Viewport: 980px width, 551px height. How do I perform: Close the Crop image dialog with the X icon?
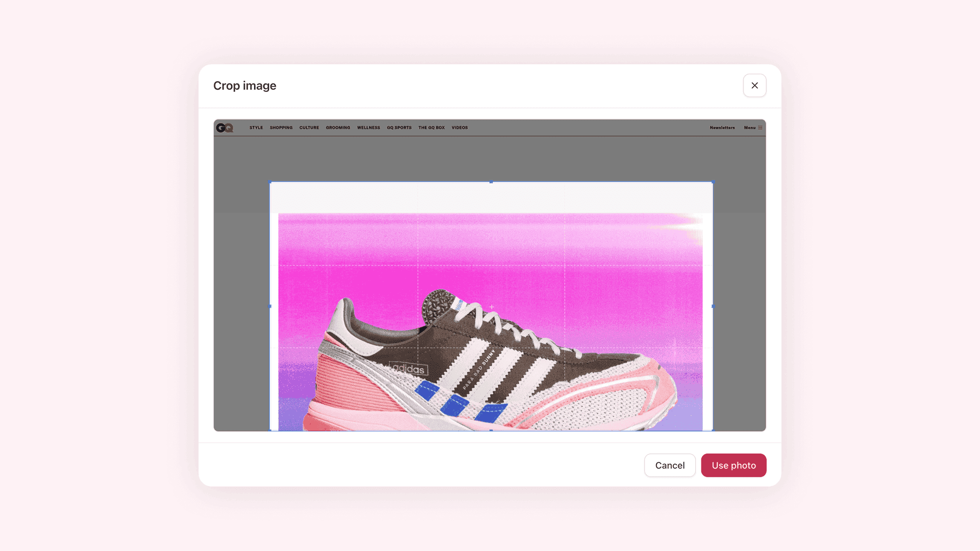(754, 85)
